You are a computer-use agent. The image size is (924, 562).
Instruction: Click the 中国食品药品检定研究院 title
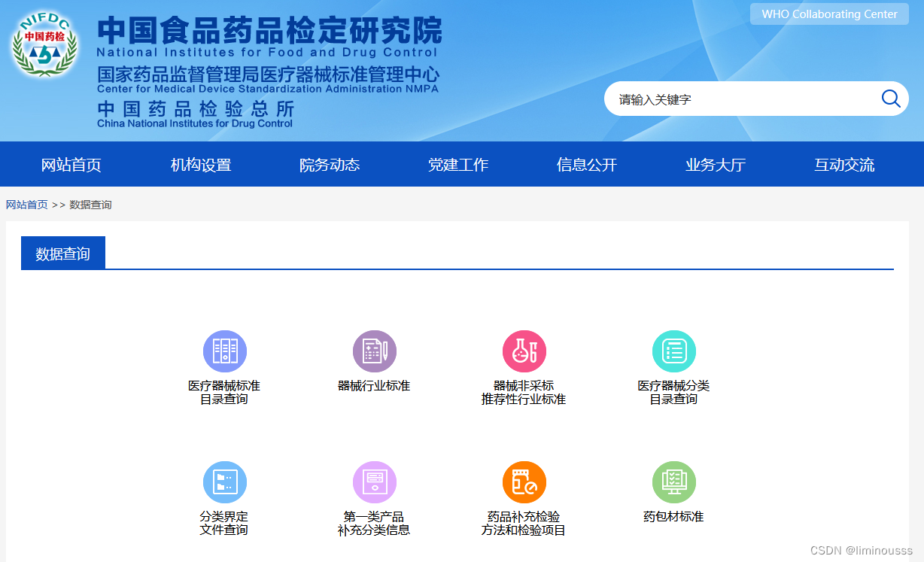pos(269,30)
